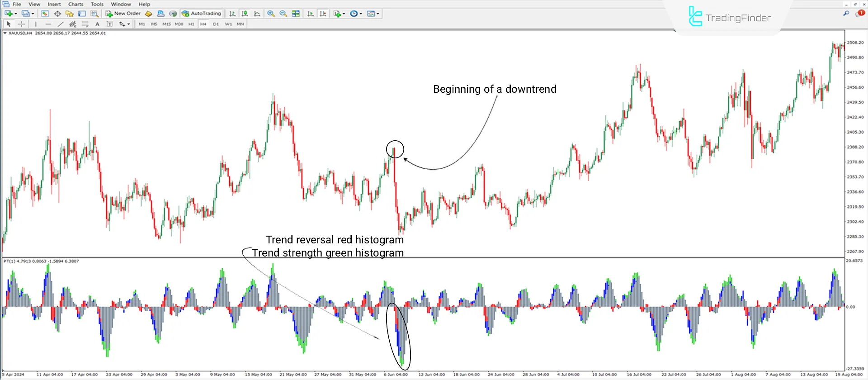This screenshot has height=380, width=868.
Task: Tile the chart windows
Action: click(296, 14)
